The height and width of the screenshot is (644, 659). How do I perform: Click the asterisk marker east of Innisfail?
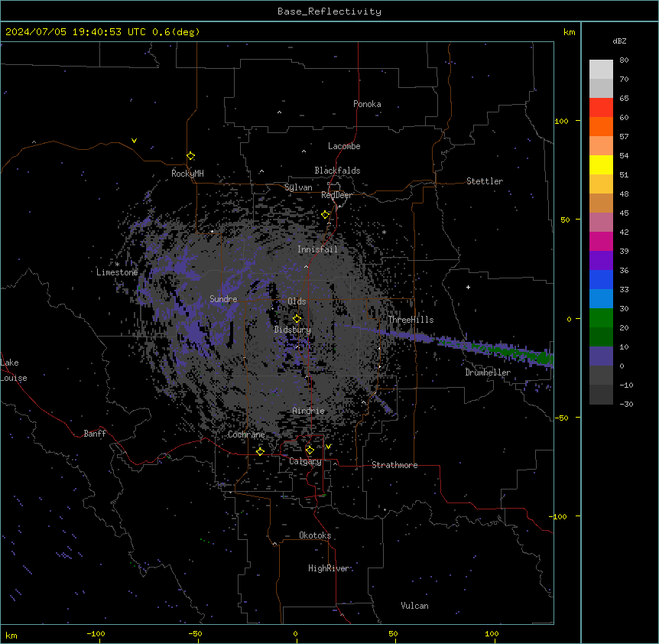(384, 232)
